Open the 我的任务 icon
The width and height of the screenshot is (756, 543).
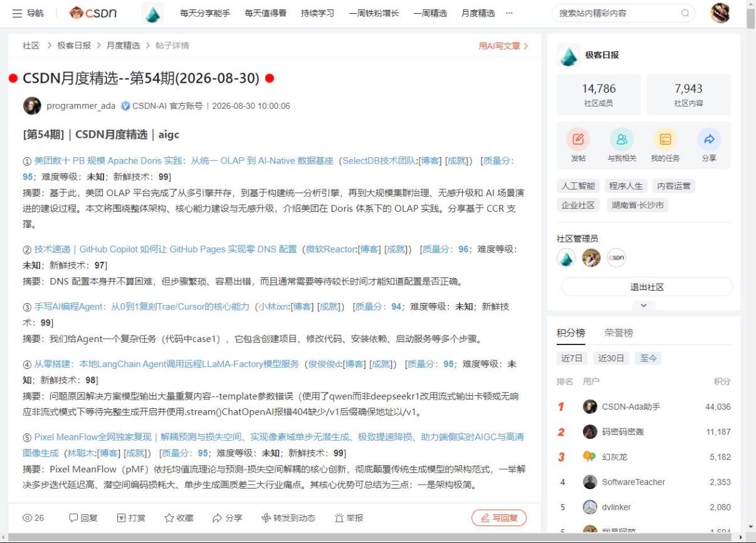(665, 139)
